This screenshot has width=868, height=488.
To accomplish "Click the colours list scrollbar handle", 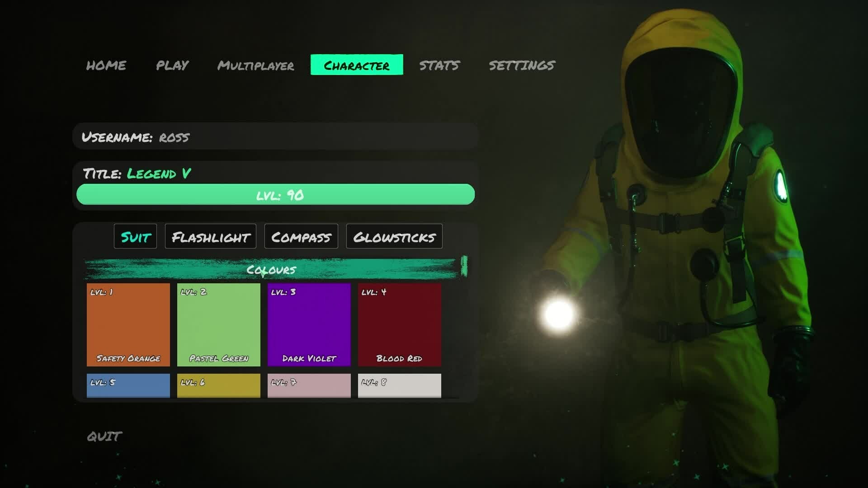I will coord(464,266).
